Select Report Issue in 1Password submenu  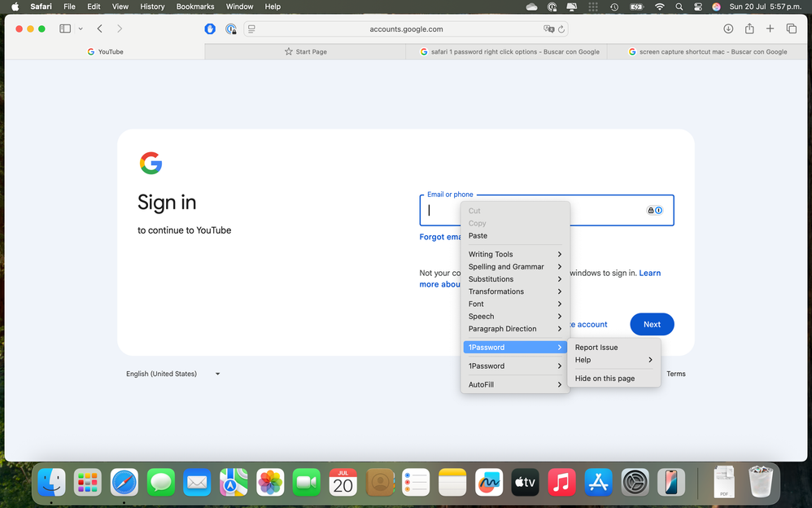(x=613, y=348)
